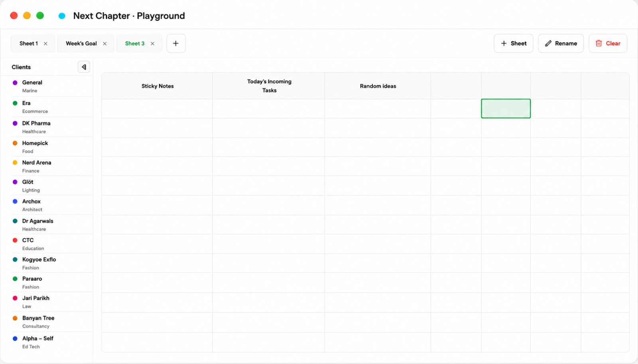
Task: Click CTC's red color dot
Action: (15, 240)
